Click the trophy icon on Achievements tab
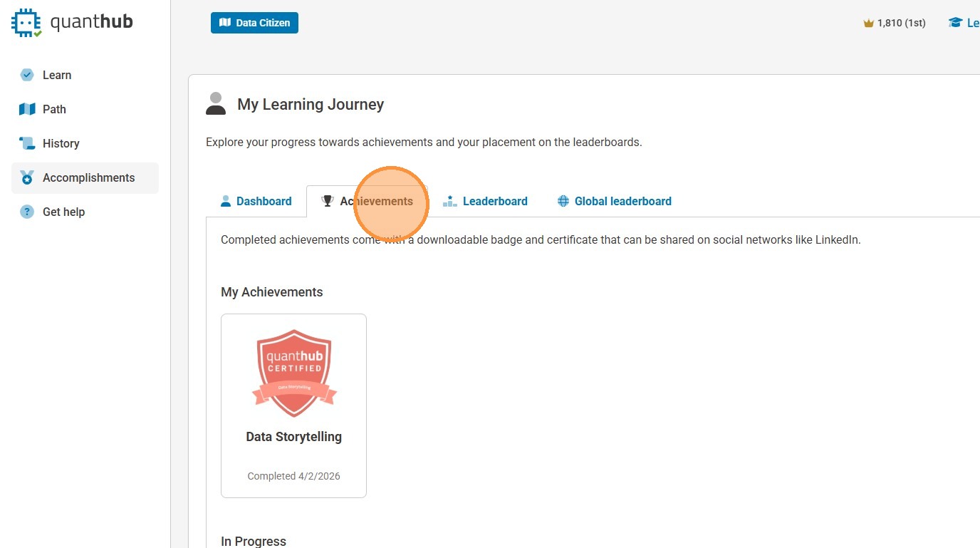The image size is (980, 548). coord(328,201)
